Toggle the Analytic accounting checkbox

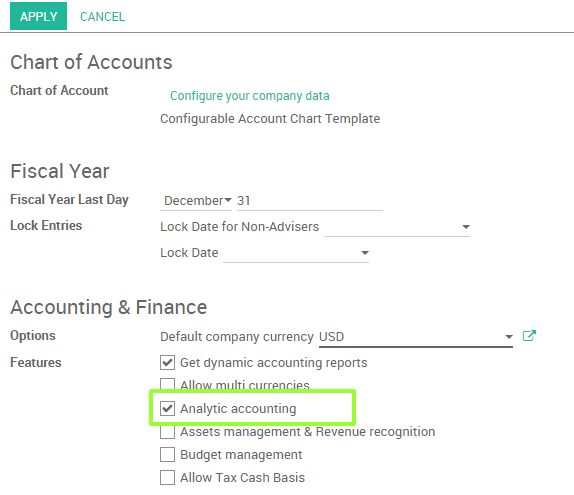(167, 408)
